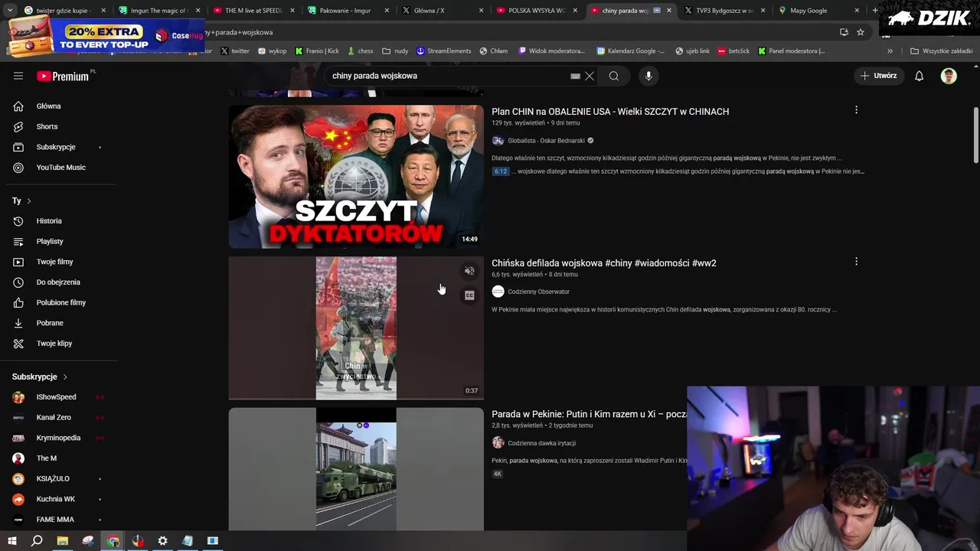The width and height of the screenshot is (980, 551).
Task: Open Codzienna dawka irytacji channel
Action: pyautogui.click(x=541, y=443)
